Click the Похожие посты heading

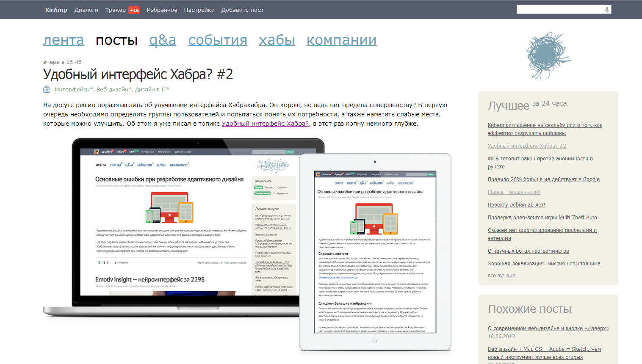530,309
